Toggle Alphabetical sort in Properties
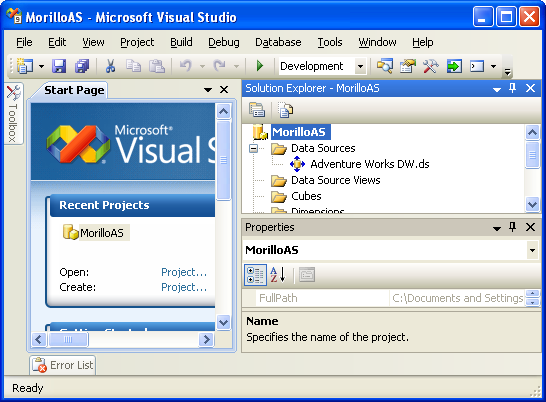This screenshot has height=402, width=546. point(278,275)
